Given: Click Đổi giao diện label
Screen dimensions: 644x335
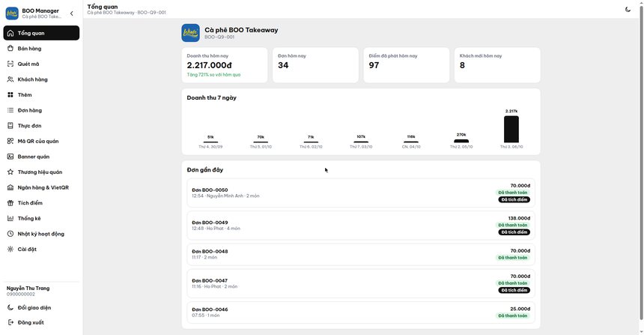Looking at the screenshot, I should [x=34, y=307].
